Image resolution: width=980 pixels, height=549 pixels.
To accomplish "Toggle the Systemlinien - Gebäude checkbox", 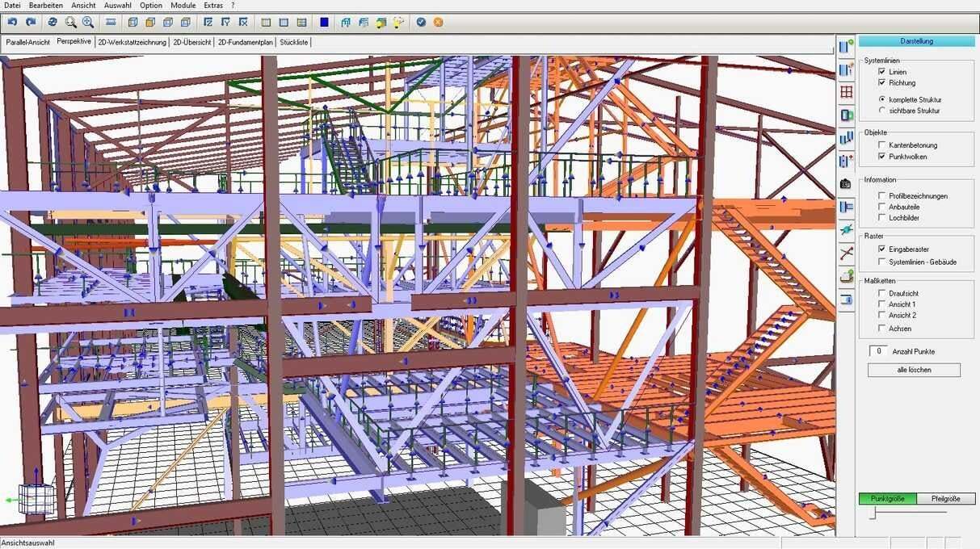I will coord(880,261).
